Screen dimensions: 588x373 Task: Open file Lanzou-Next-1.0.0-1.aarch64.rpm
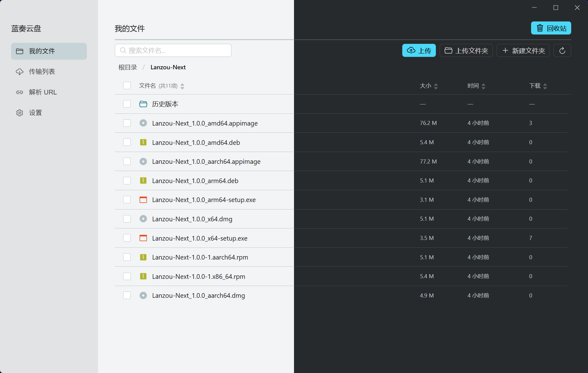200,257
